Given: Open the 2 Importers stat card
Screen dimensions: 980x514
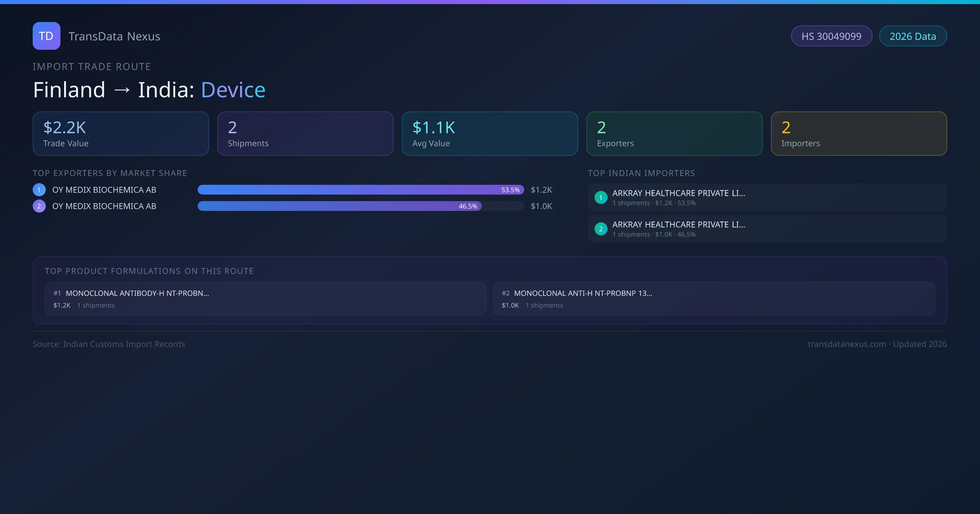Looking at the screenshot, I should pos(859,134).
